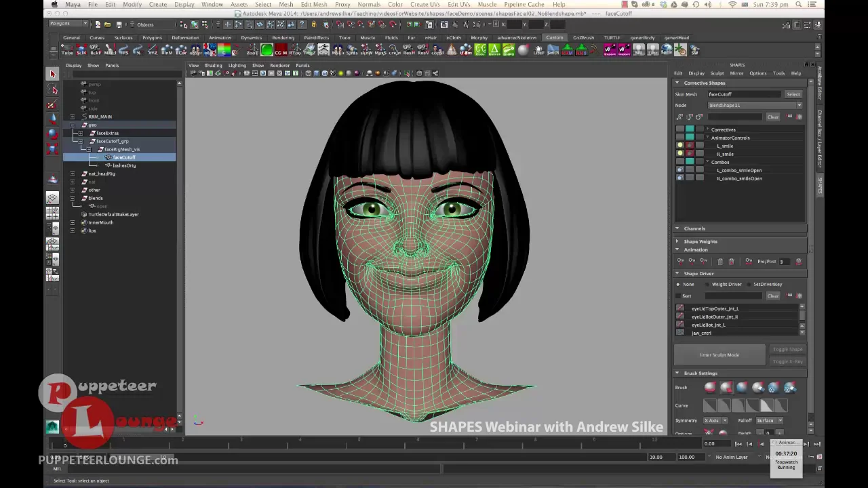The width and height of the screenshot is (868, 488).
Task: Click the fifth highlighted curve preset
Action: point(766,405)
